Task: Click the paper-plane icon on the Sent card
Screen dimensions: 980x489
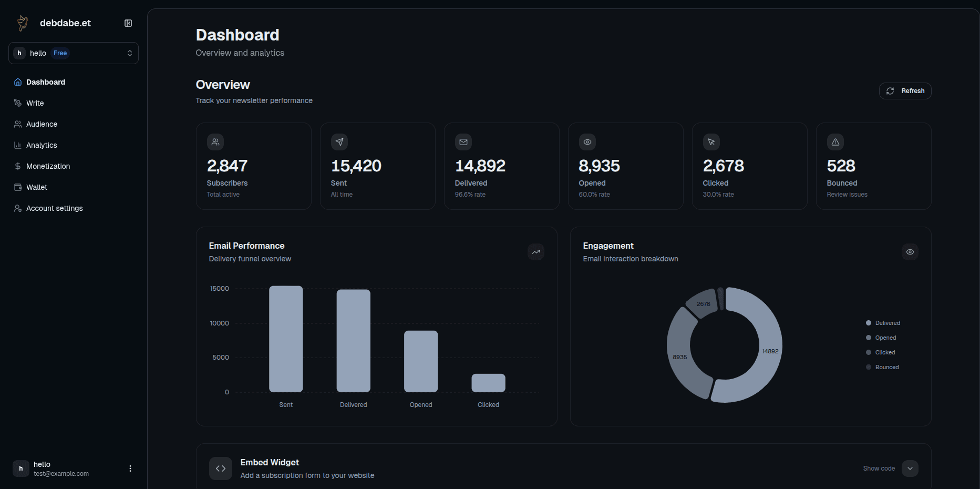Action: 339,141
